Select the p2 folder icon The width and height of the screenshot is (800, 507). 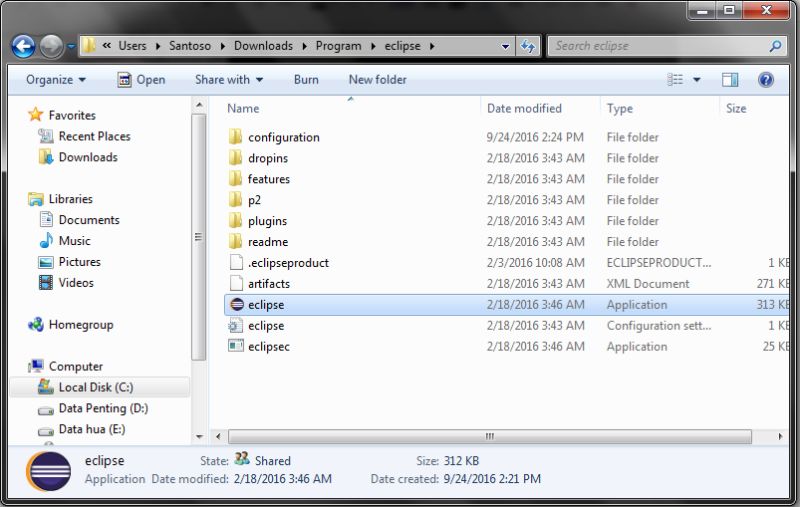tap(236, 199)
